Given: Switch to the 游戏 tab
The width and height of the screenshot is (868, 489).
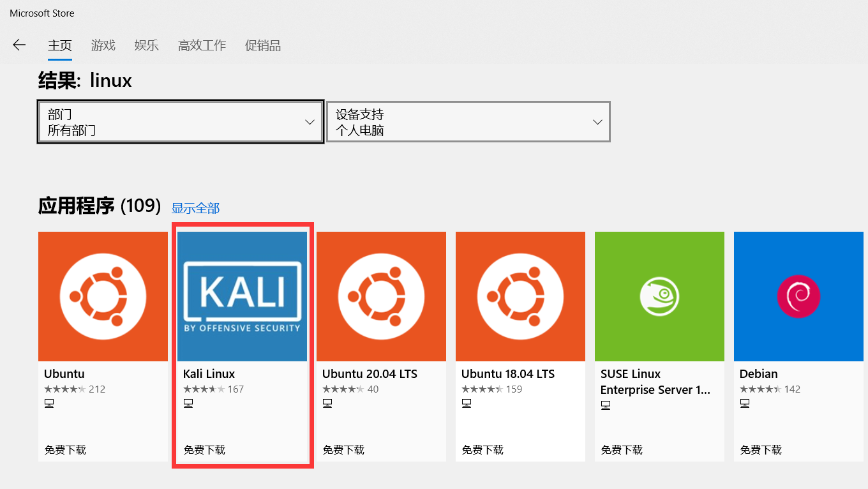Looking at the screenshot, I should pyautogui.click(x=103, y=45).
